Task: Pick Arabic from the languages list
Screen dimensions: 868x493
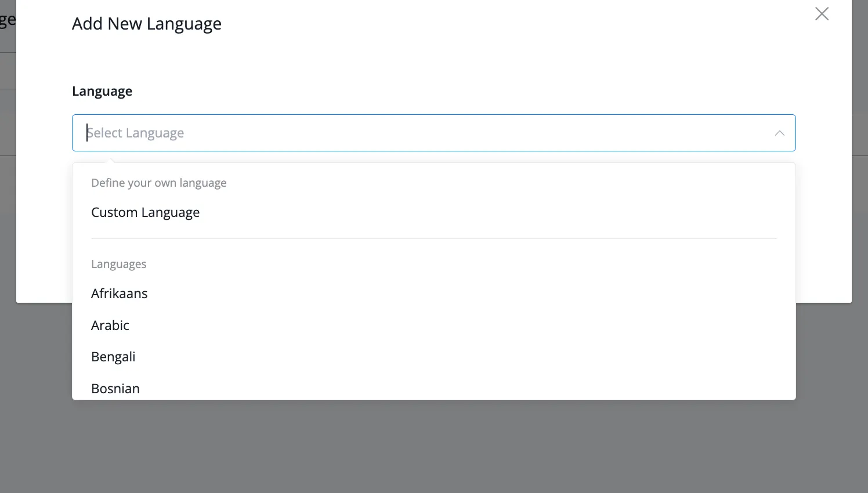Action: click(x=433, y=325)
